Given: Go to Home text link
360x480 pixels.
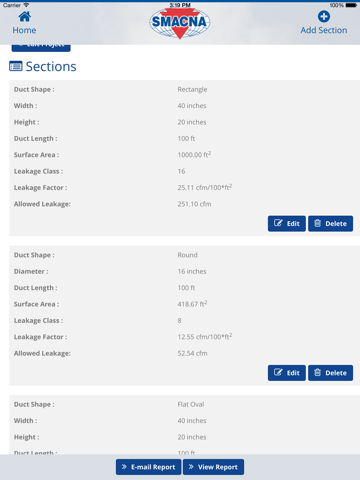Looking at the screenshot, I should pyautogui.click(x=24, y=30).
